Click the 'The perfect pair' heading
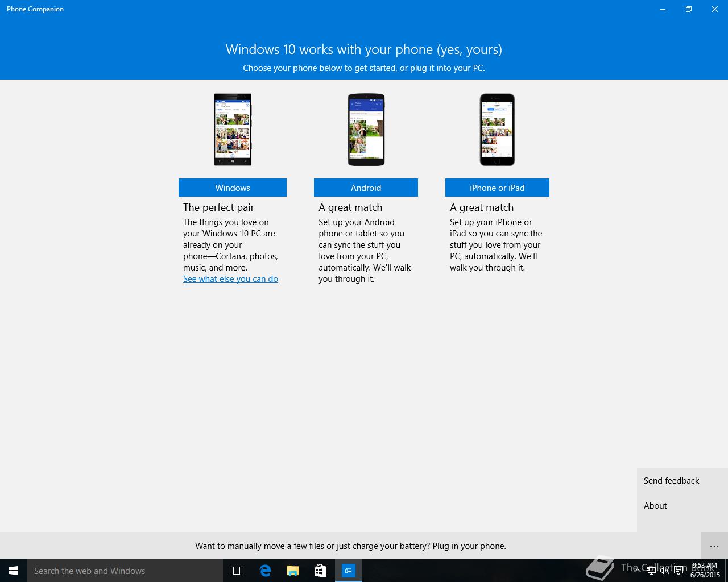 tap(218, 207)
